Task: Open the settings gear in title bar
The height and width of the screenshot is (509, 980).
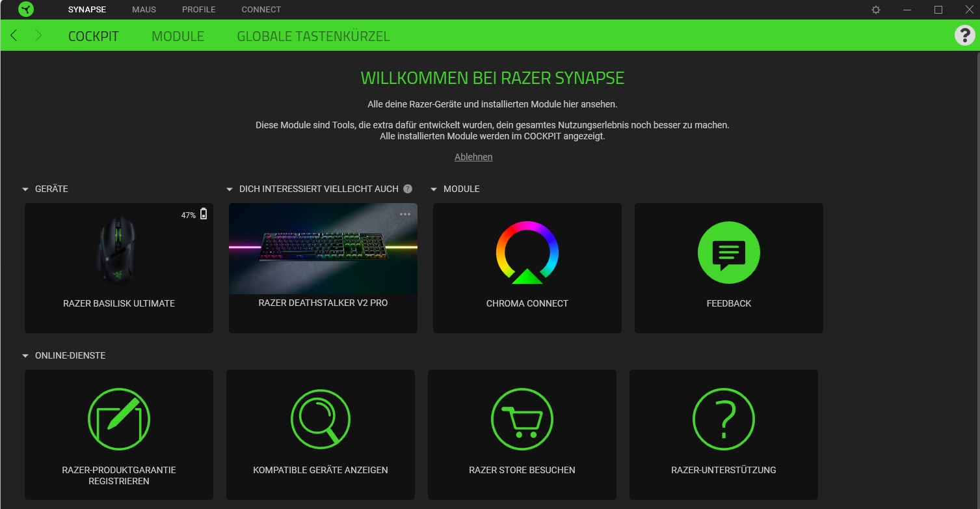Action: [x=876, y=10]
